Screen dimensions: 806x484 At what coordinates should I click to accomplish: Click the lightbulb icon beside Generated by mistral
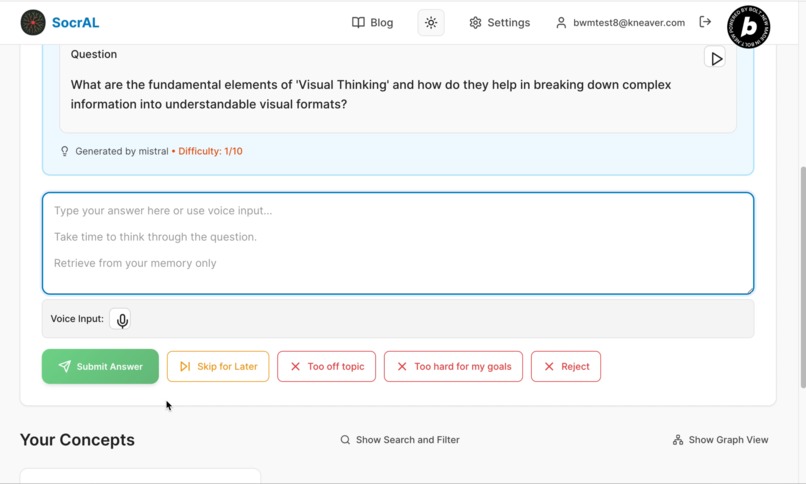point(64,151)
